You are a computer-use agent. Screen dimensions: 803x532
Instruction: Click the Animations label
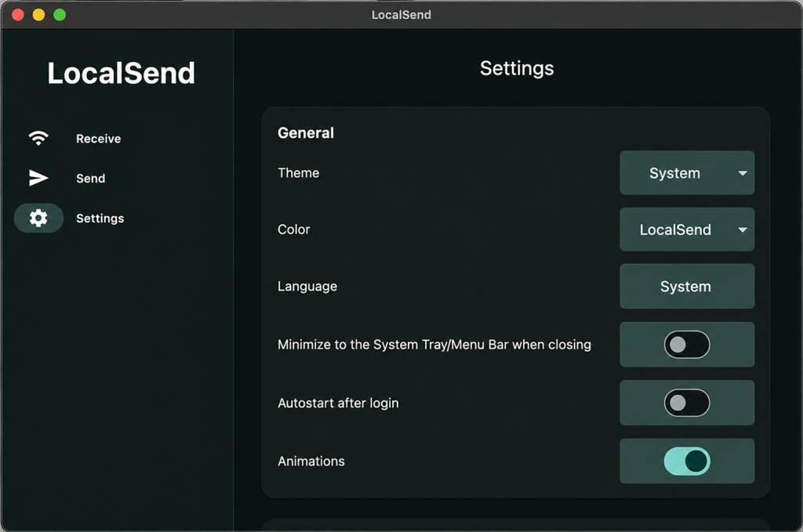pos(311,461)
